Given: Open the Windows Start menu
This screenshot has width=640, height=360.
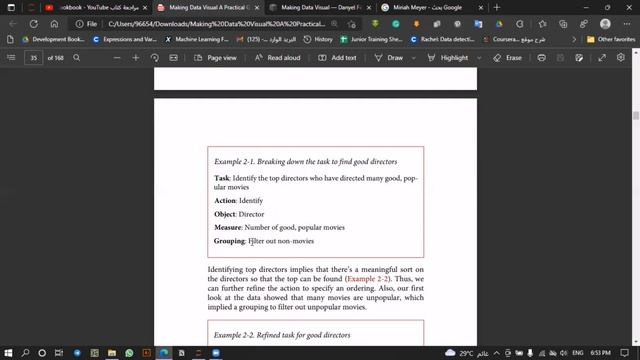Looking at the screenshot, I should click(x=8, y=353).
